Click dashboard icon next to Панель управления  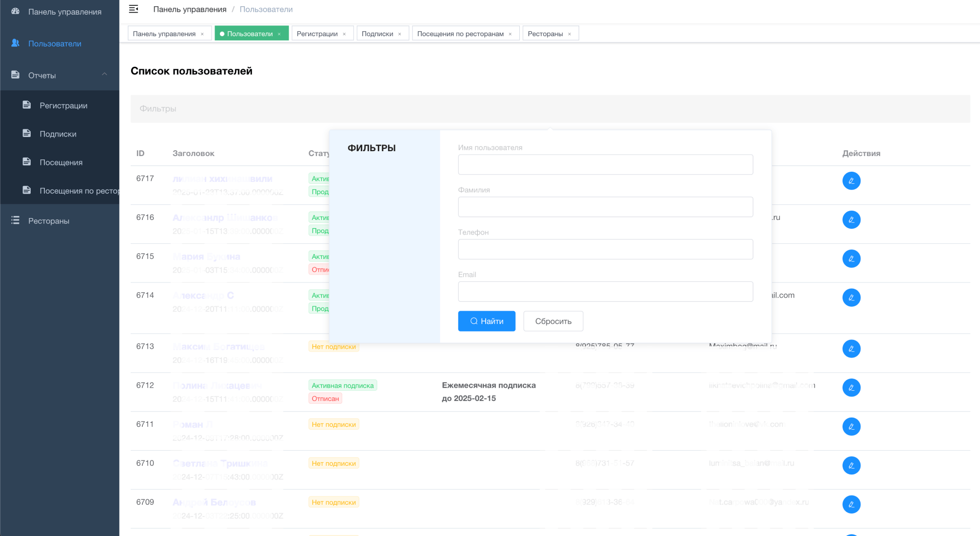tap(16, 11)
